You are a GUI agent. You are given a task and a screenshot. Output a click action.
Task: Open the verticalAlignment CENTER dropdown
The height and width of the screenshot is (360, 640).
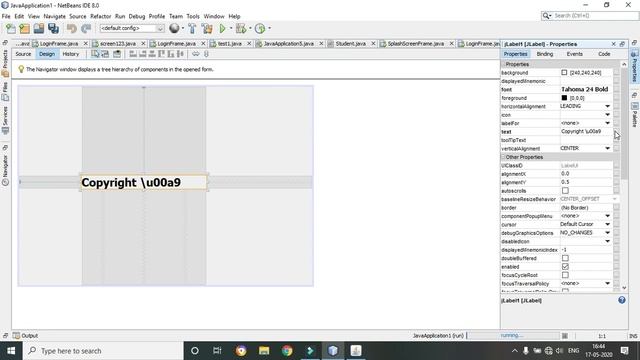tap(607, 149)
